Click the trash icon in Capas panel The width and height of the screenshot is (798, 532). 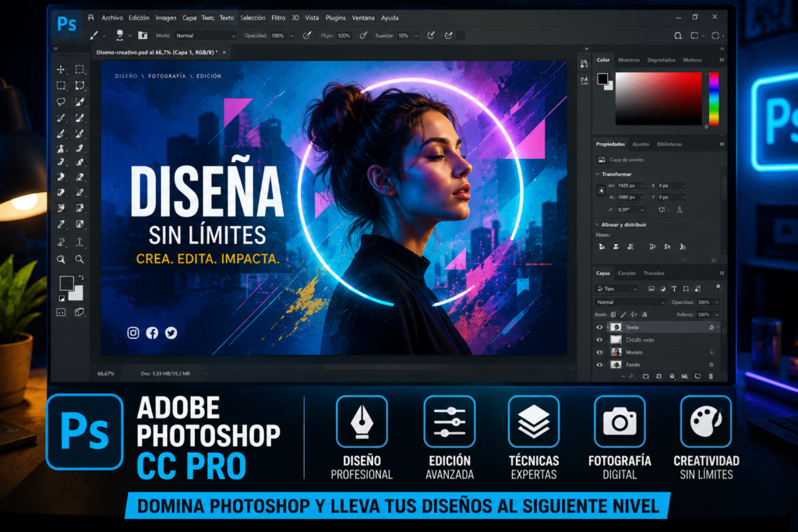coord(711,376)
